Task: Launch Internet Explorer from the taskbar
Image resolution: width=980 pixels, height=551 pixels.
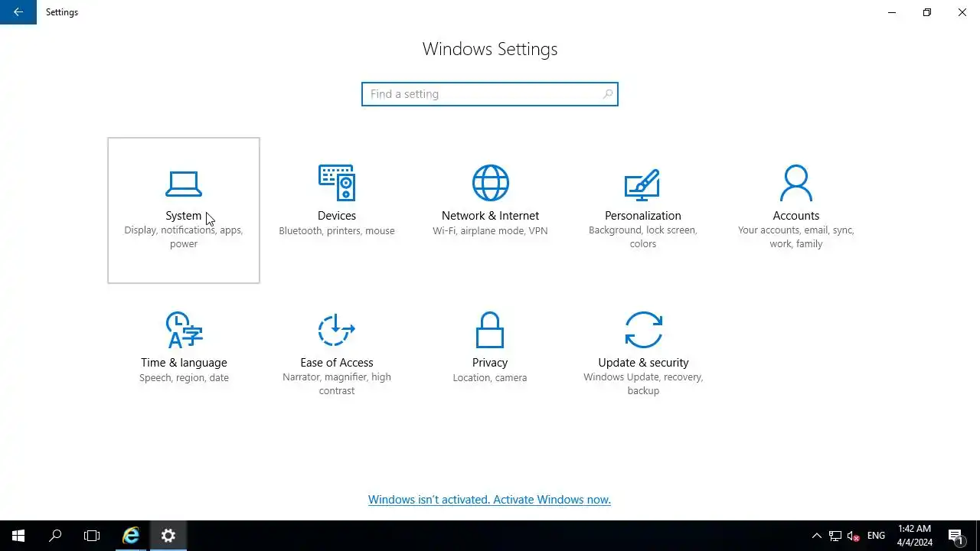Action: (132, 536)
